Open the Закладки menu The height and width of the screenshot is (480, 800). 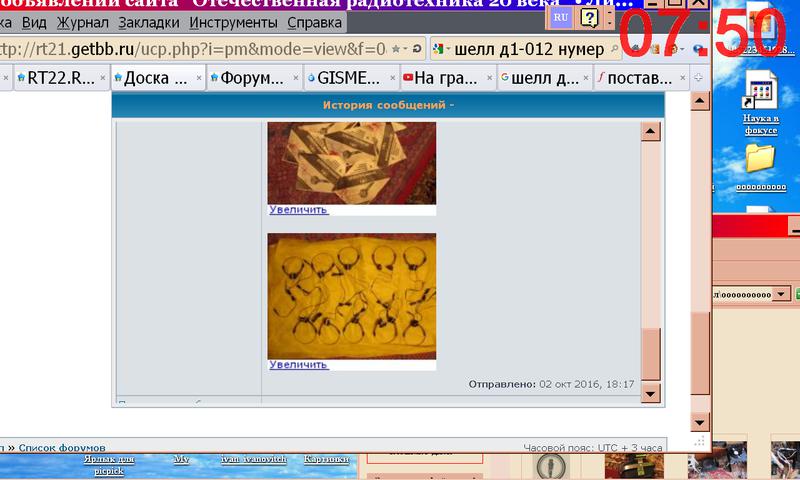coord(148,23)
